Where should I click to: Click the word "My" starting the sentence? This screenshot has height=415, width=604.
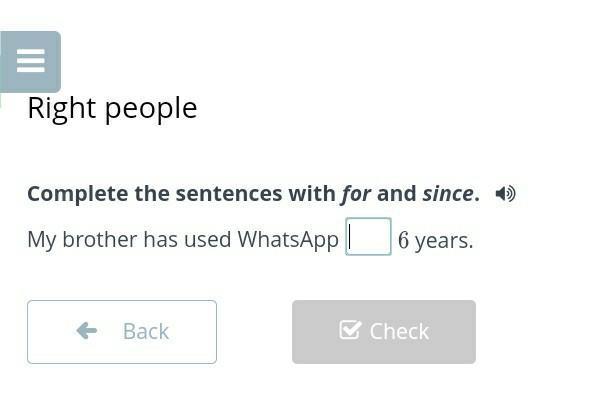[x=41, y=240]
